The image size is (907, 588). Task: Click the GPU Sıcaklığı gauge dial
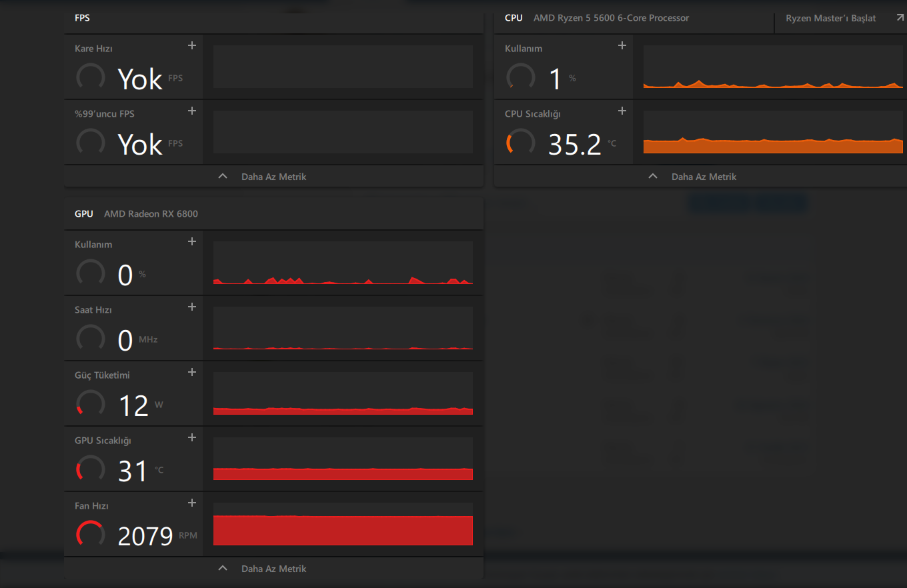pyautogui.click(x=91, y=469)
